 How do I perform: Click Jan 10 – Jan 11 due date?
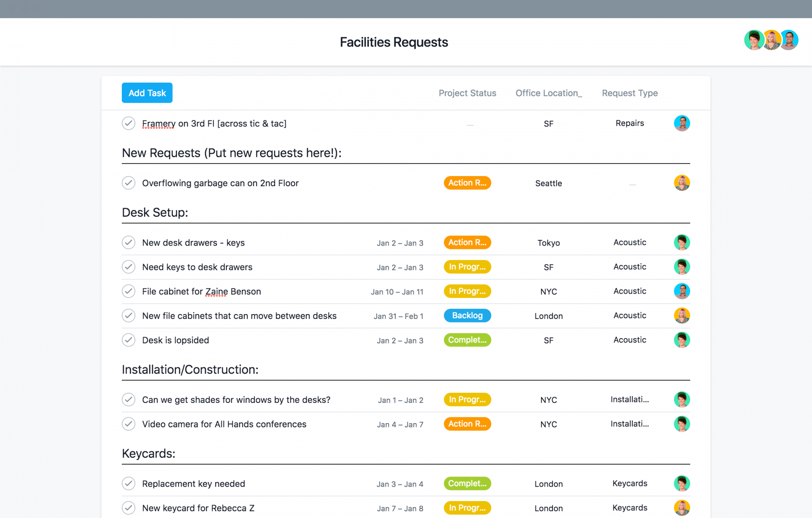[x=397, y=292]
